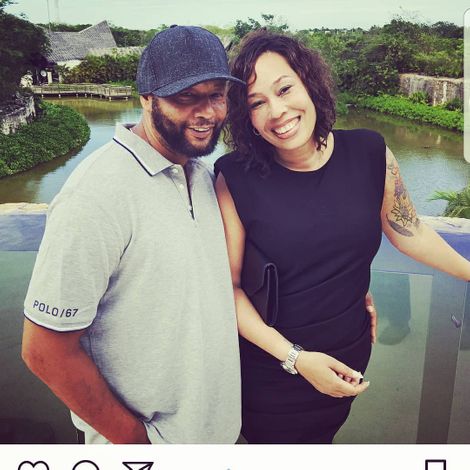Click the POLO/67 text on the sleeve
The height and width of the screenshot is (470, 470).
point(55,309)
